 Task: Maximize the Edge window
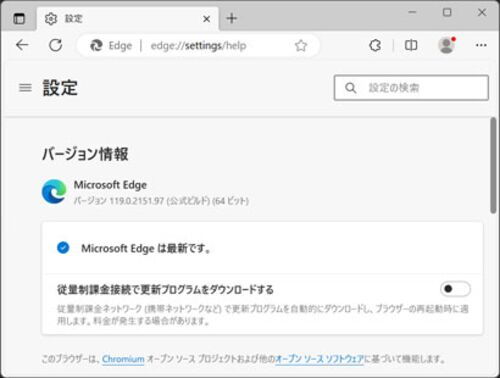(447, 12)
